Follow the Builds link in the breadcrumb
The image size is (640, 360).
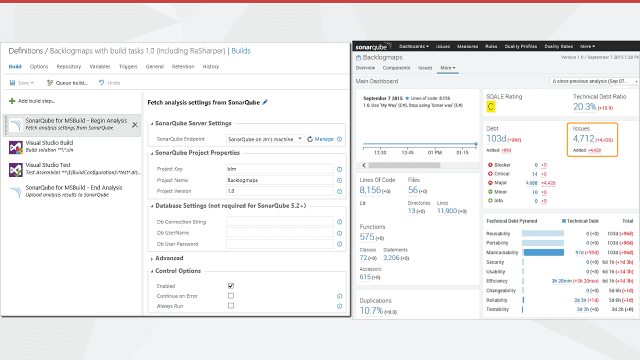[x=241, y=51]
